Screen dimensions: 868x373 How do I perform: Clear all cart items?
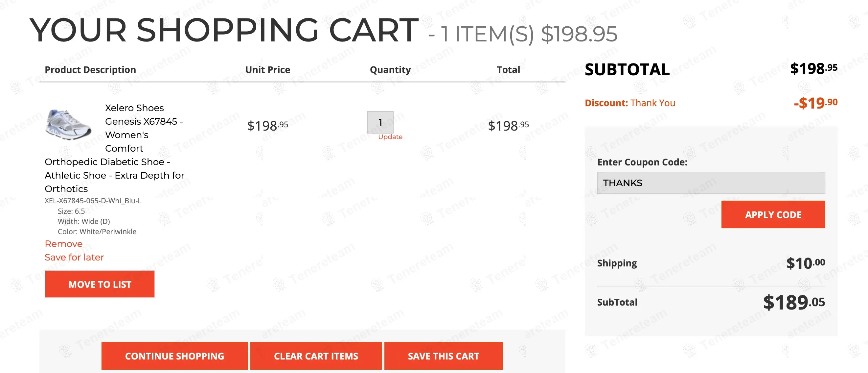[316, 356]
